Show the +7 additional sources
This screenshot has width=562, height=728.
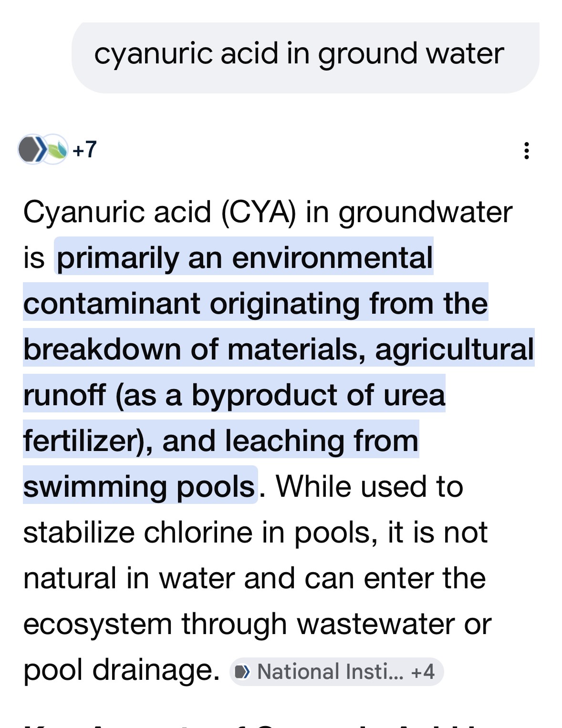[85, 150]
